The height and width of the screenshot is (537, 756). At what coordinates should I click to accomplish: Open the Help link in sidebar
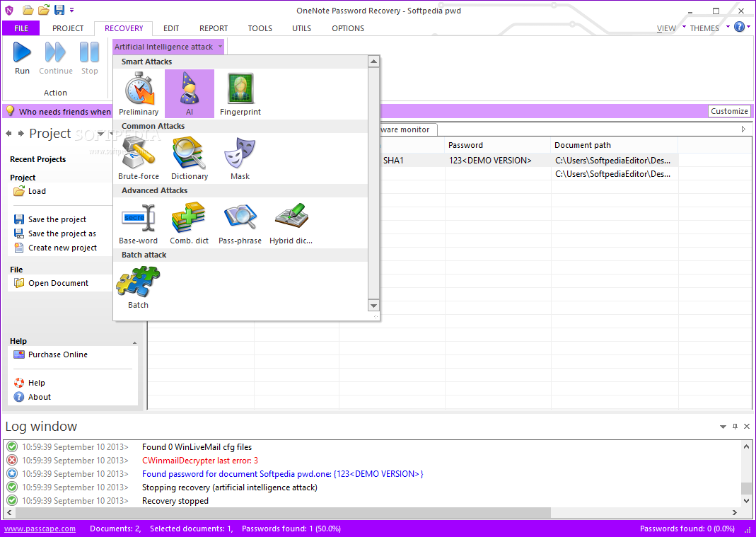point(30,383)
